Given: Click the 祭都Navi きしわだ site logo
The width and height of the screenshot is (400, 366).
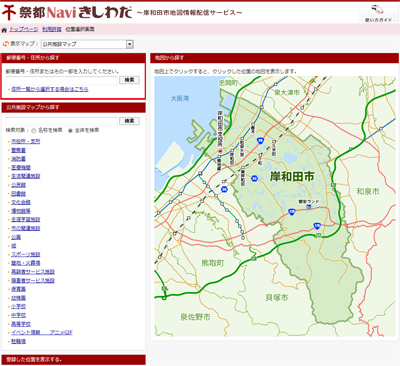Looking at the screenshot, I should click(x=67, y=13).
